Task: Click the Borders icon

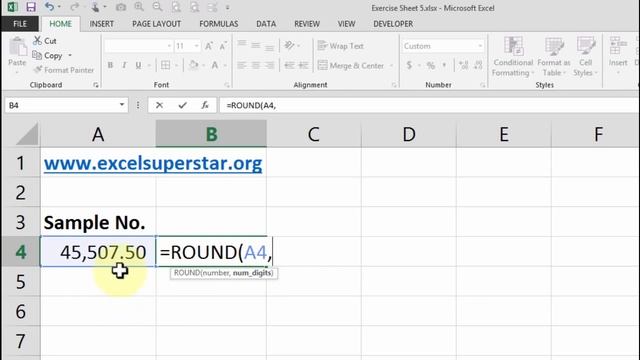Action: pyautogui.click(x=166, y=65)
